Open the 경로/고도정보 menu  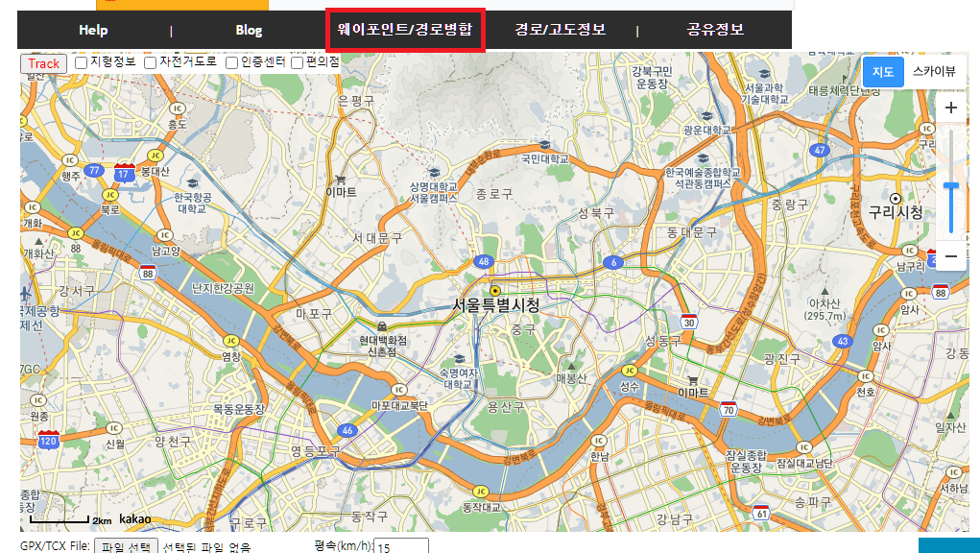click(560, 30)
